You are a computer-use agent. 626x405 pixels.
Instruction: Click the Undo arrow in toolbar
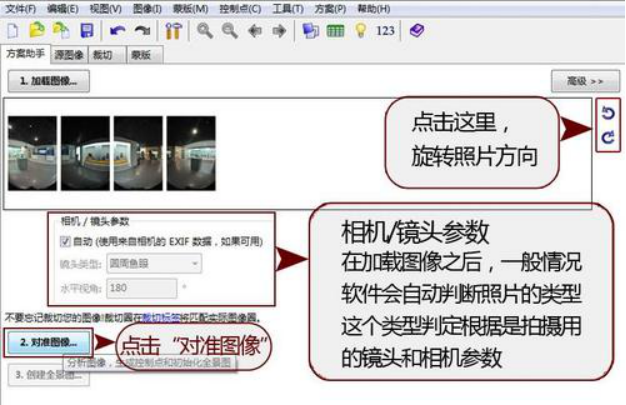118,31
